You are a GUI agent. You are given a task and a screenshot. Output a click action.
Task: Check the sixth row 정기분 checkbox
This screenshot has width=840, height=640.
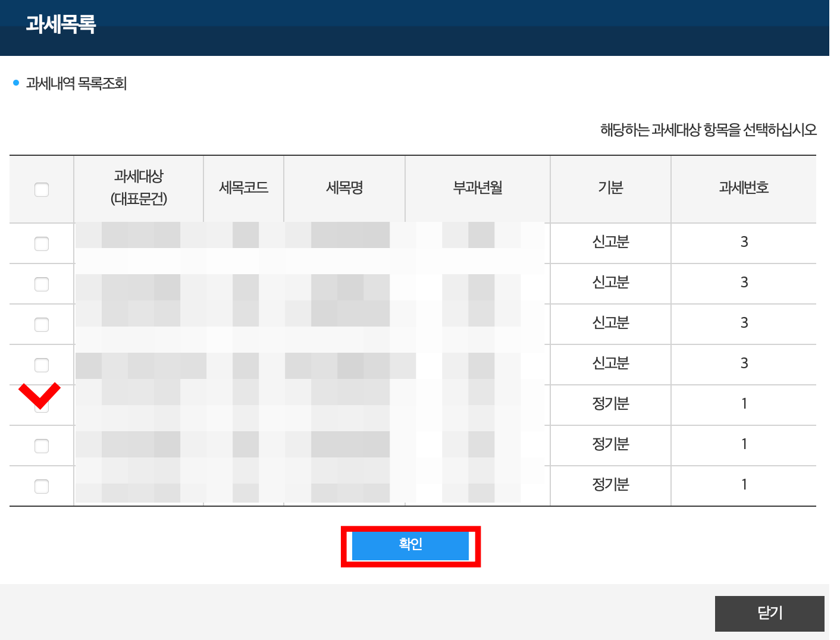(41, 446)
